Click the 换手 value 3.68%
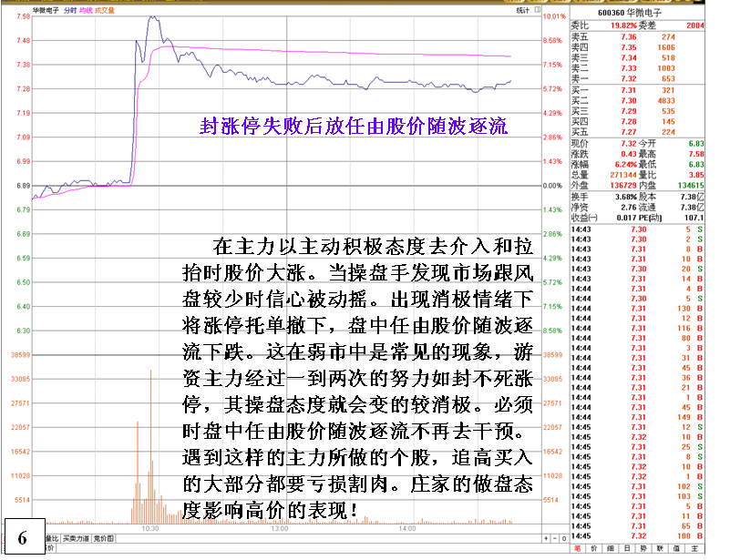730x560 pixels. (626, 197)
